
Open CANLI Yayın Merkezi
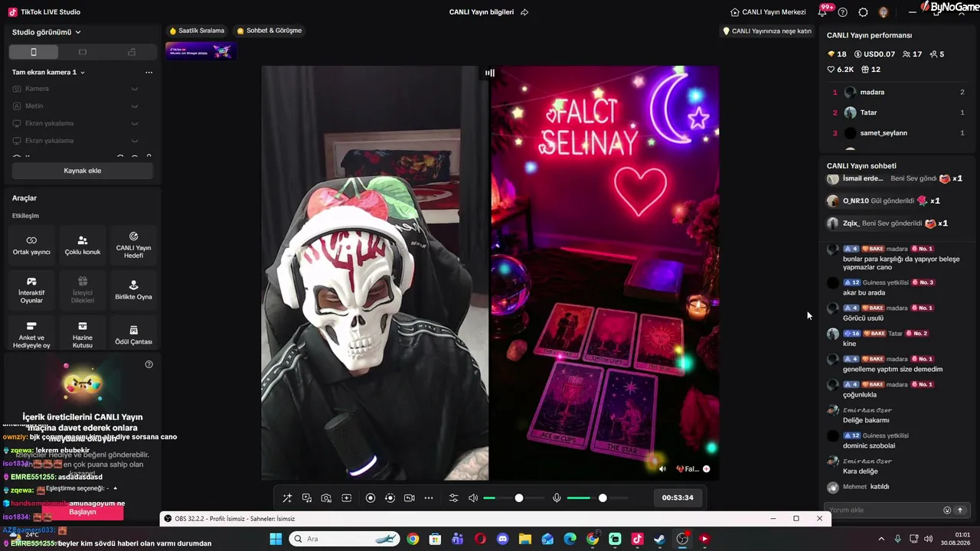[x=768, y=12]
